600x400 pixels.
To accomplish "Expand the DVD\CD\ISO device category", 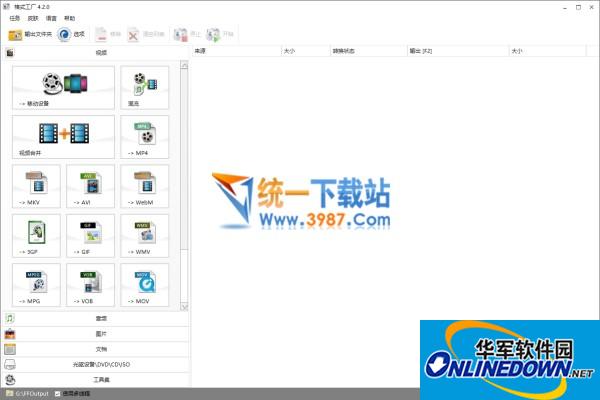I will click(95, 364).
